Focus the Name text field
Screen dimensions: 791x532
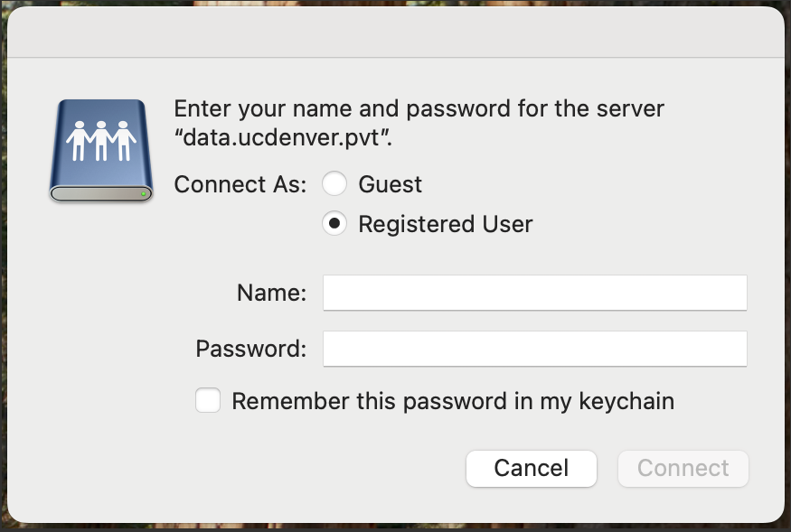click(x=535, y=293)
